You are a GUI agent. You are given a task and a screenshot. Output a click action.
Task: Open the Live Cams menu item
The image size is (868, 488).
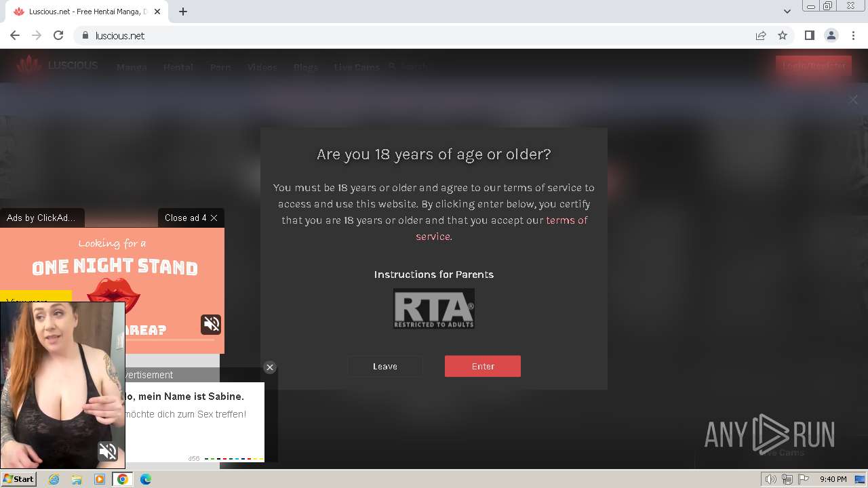click(357, 67)
